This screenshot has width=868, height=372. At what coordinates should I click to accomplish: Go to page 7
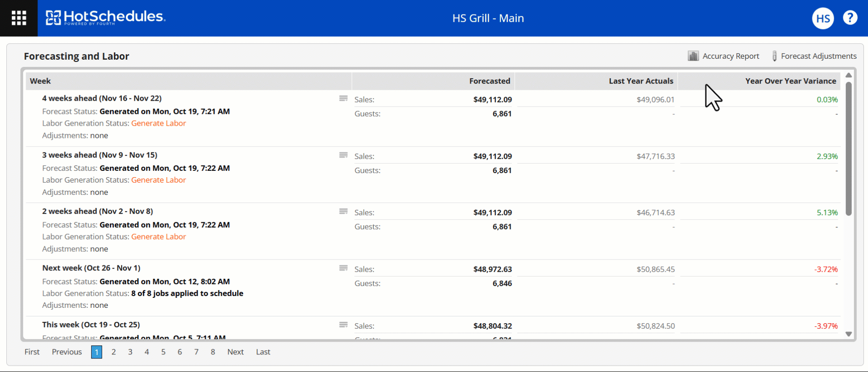click(x=196, y=352)
